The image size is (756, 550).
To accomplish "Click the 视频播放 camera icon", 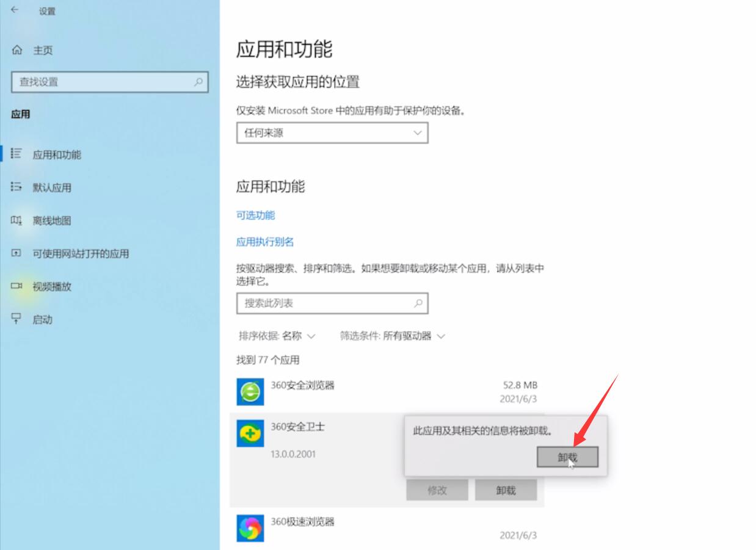I will (x=16, y=286).
